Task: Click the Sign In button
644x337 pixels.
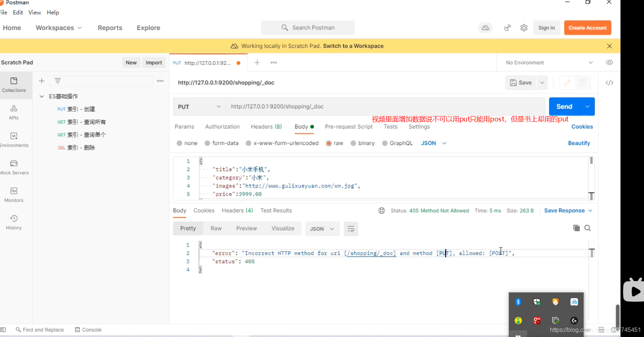Action: point(547,28)
